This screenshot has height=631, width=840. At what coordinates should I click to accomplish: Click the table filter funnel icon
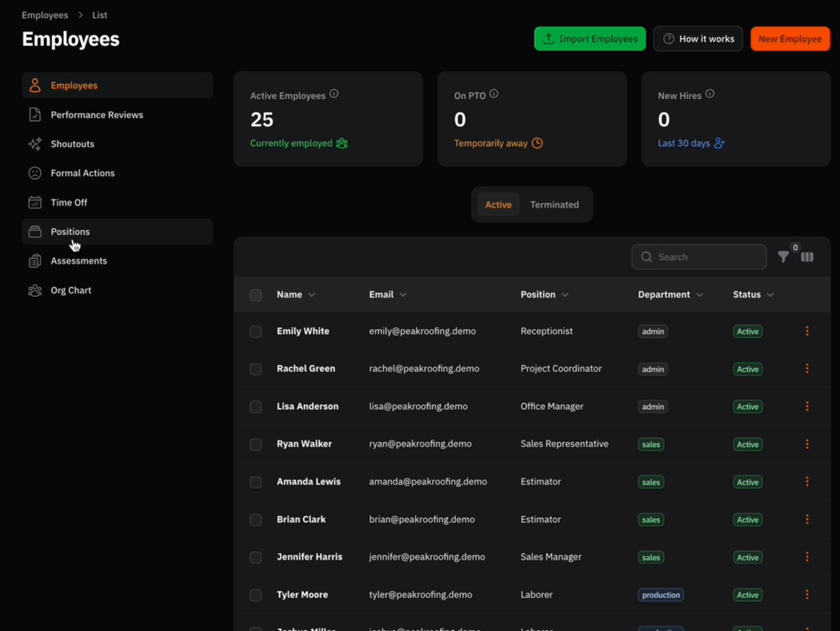783,257
